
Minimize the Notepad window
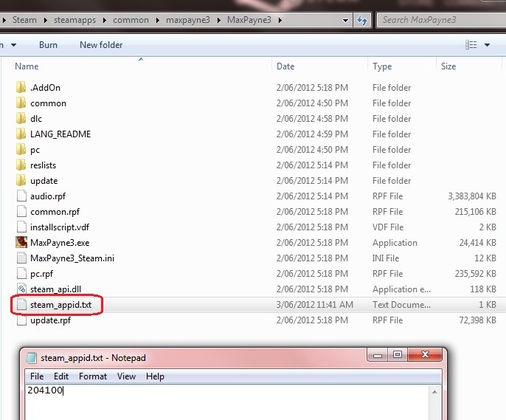tap(378, 355)
